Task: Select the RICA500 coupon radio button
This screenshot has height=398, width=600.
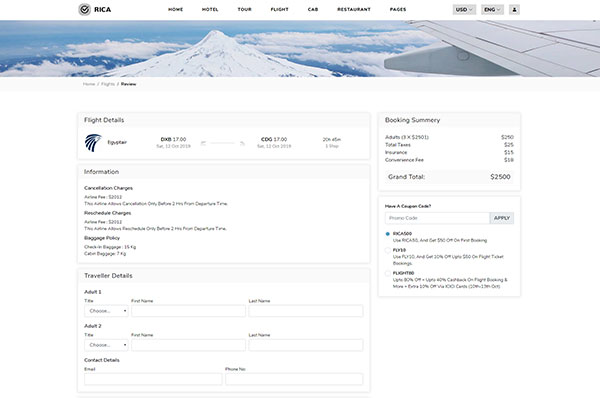Action: 388,234
